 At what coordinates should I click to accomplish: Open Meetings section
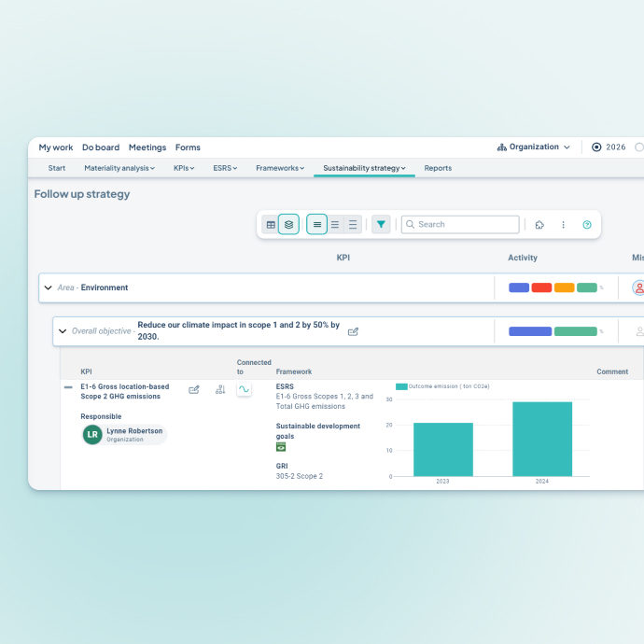point(147,147)
